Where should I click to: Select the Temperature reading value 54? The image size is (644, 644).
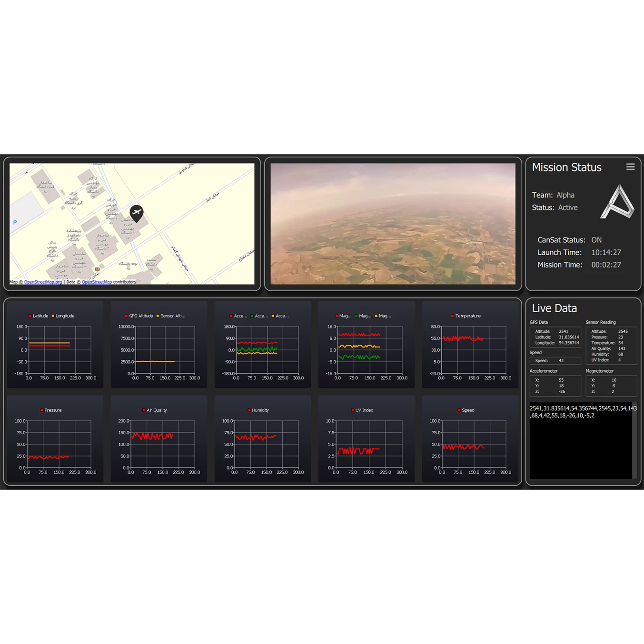(620, 343)
